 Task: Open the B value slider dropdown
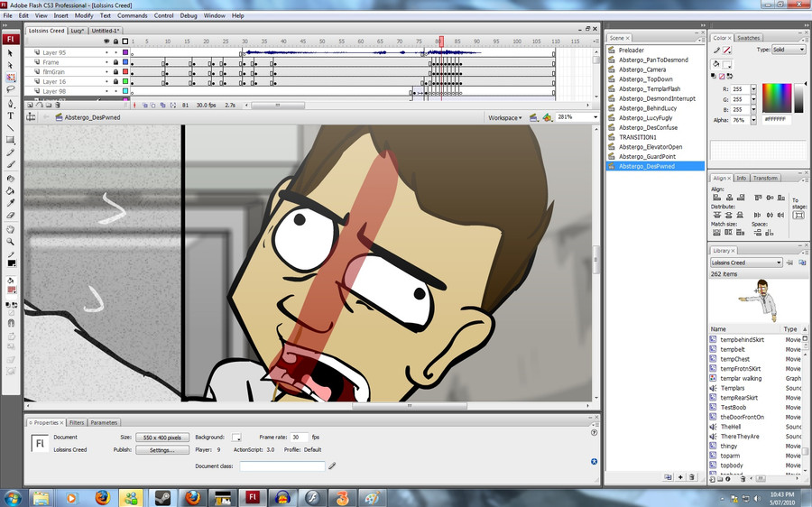753,110
